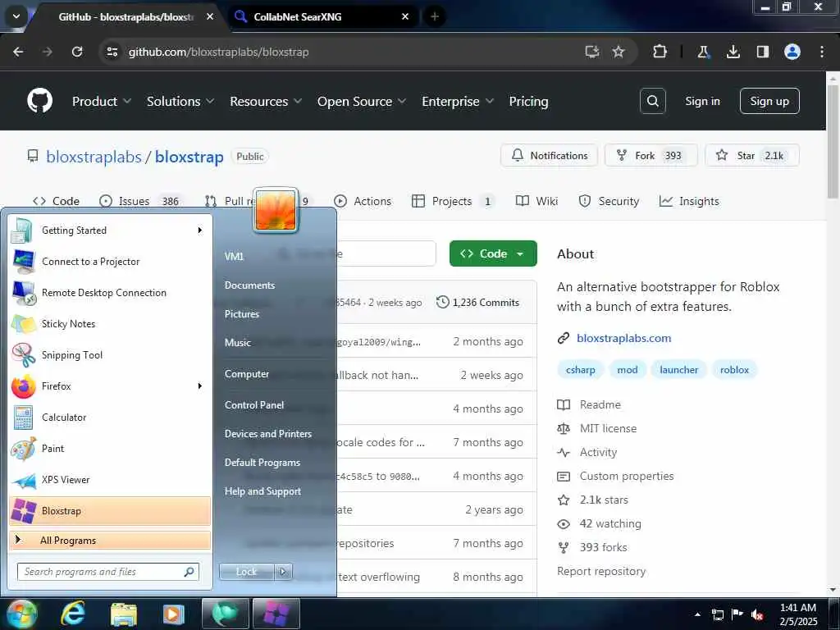
Task: Click the csharp topic tag
Action: (x=580, y=370)
